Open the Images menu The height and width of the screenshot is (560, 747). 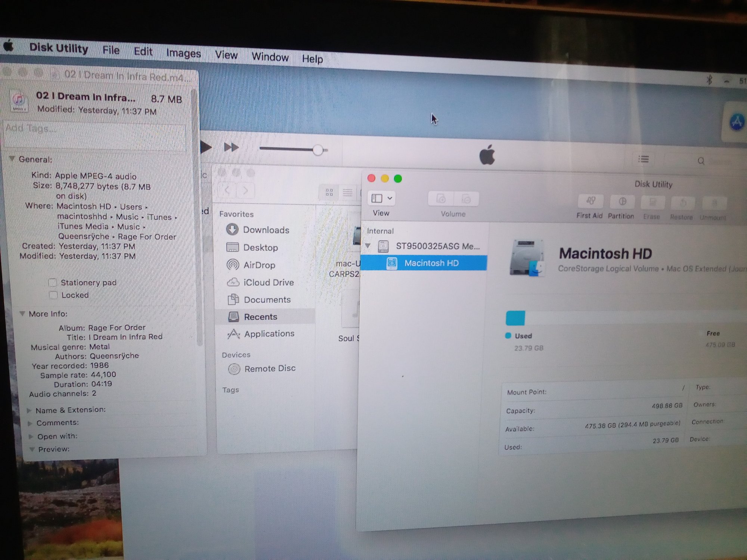tap(183, 53)
